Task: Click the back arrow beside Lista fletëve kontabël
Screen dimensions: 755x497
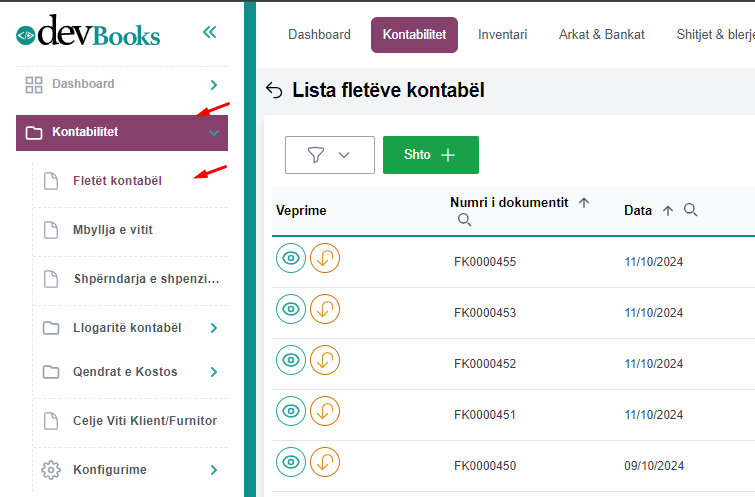Action: (274, 91)
